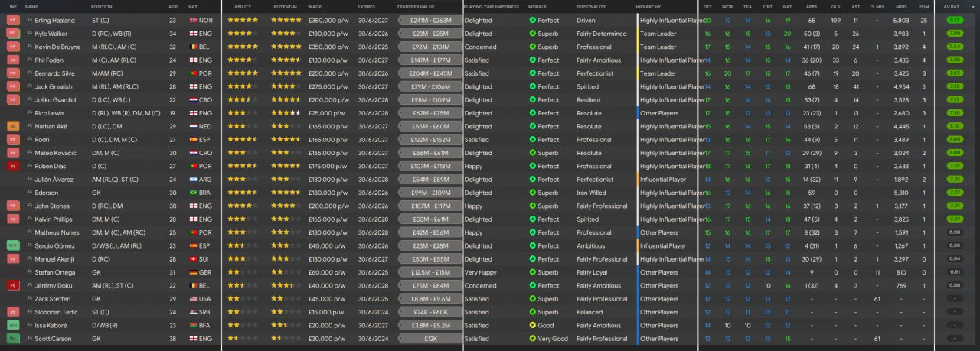Click the Very Good morale icon for Carson
The height and width of the screenshot is (351, 980).
point(533,339)
